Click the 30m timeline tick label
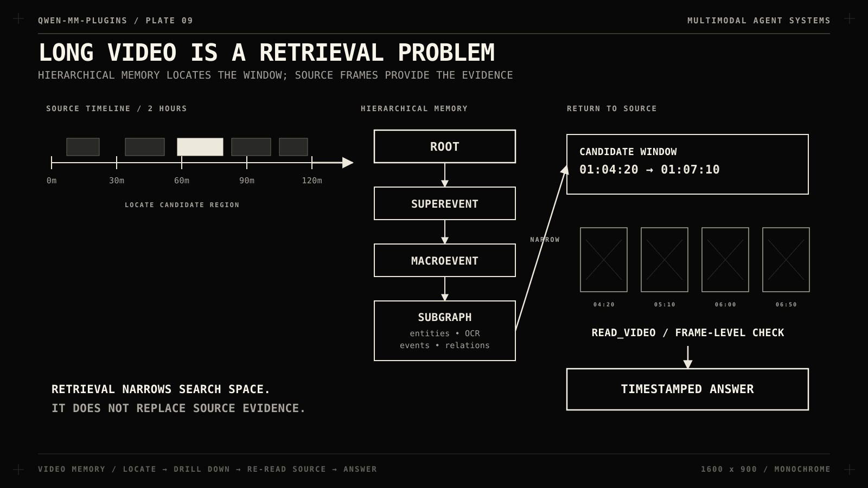This screenshot has height=488, width=868. coord(117,181)
